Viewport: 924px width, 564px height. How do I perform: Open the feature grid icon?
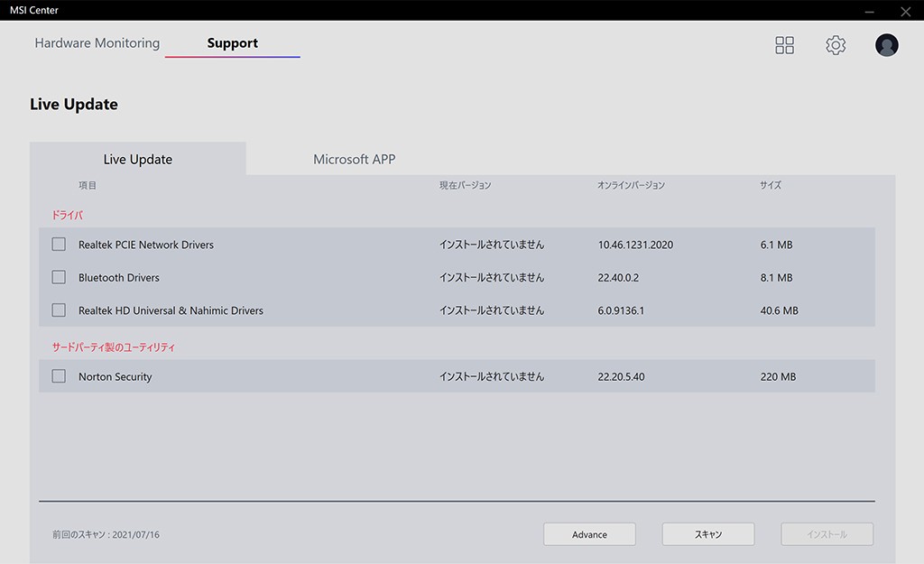pos(785,45)
